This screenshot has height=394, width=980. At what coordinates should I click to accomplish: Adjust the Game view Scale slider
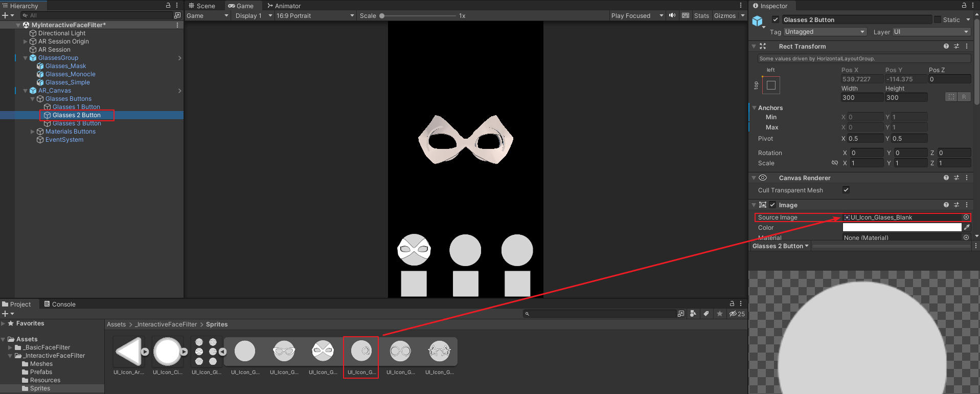pos(418,16)
